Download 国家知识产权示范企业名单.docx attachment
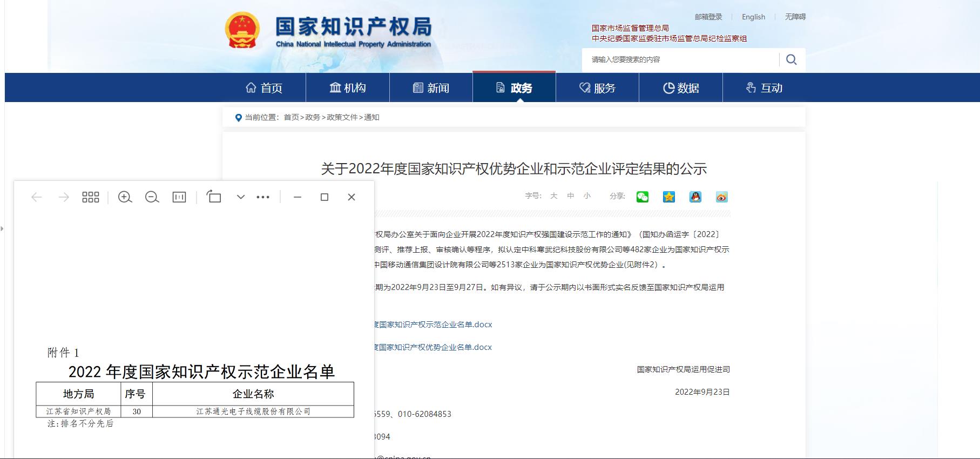The height and width of the screenshot is (459, 980). click(x=433, y=325)
